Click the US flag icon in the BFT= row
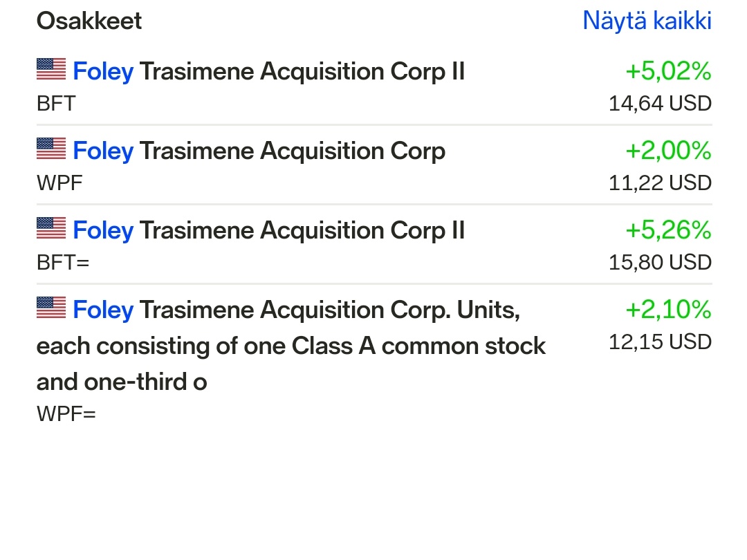The width and height of the screenshot is (747, 560). (x=51, y=229)
